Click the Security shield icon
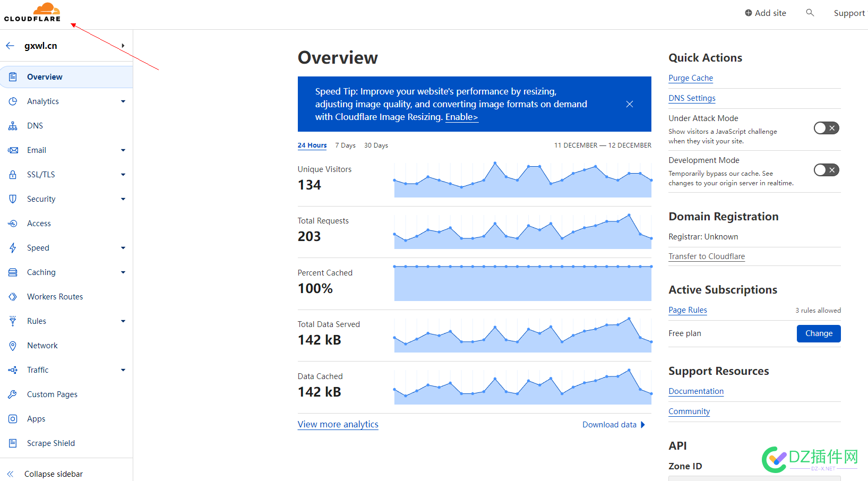868x481 pixels. tap(13, 199)
